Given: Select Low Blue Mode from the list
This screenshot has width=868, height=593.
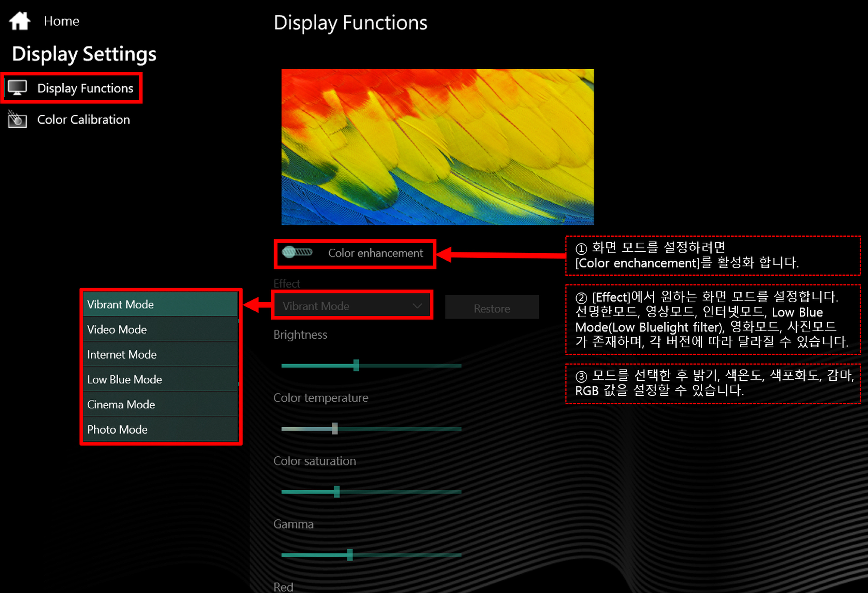Looking at the screenshot, I should tap(160, 380).
